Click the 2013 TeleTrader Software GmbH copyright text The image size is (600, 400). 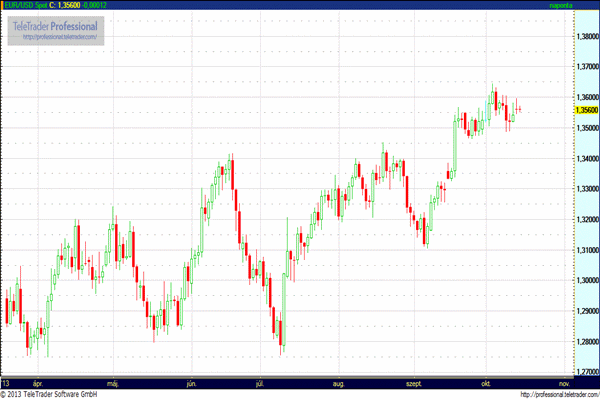point(58,394)
